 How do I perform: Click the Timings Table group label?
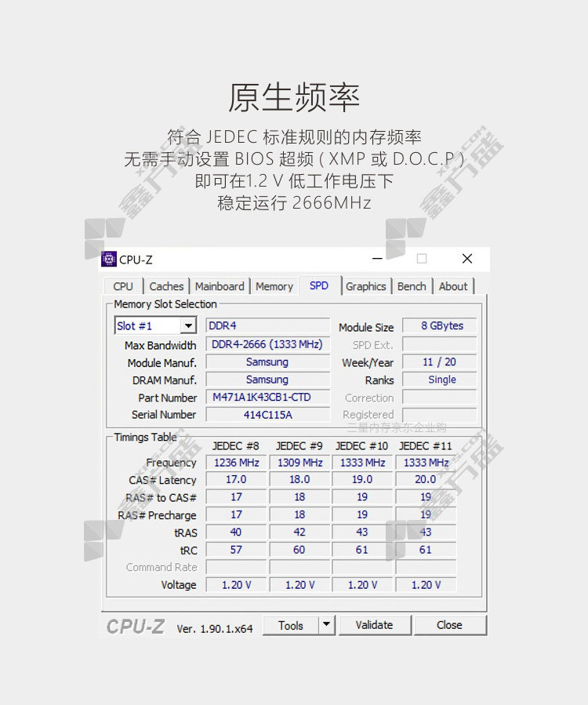click(145, 437)
